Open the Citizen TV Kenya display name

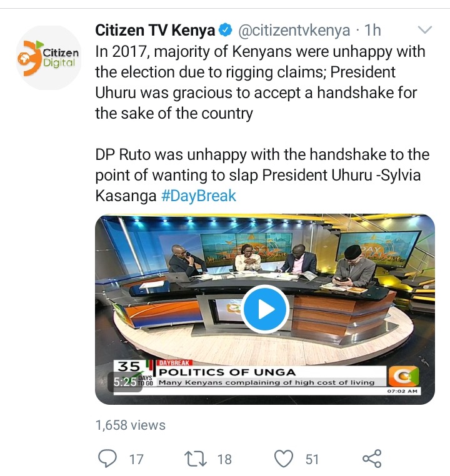click(155, 31)
